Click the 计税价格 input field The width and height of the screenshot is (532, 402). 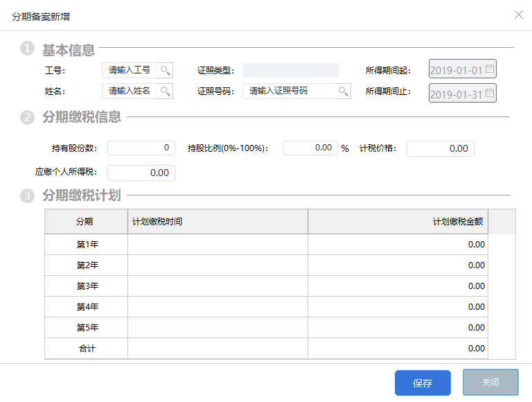click(x=441, y=149)
